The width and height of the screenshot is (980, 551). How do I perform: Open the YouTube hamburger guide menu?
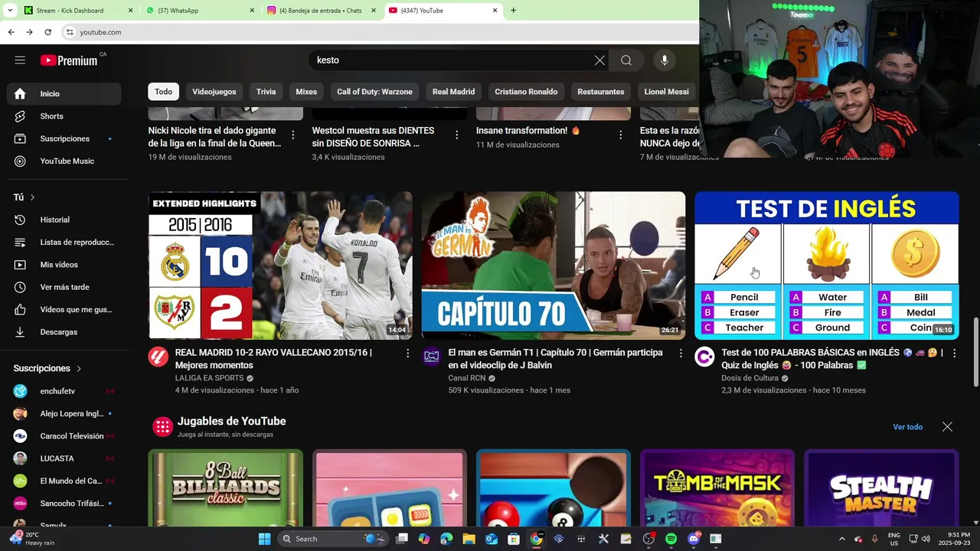tap(20, 60)
